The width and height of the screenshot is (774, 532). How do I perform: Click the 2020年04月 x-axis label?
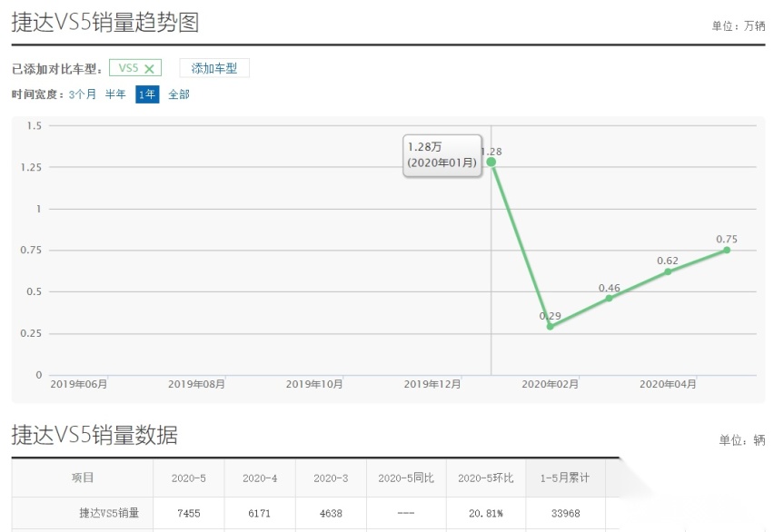click(x=669, y=384)
